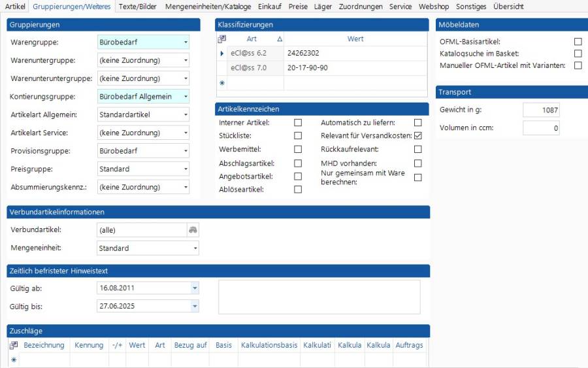Open the column chooser icon in Zuschläge grid

pyautogui.click(x=14, y=345)
